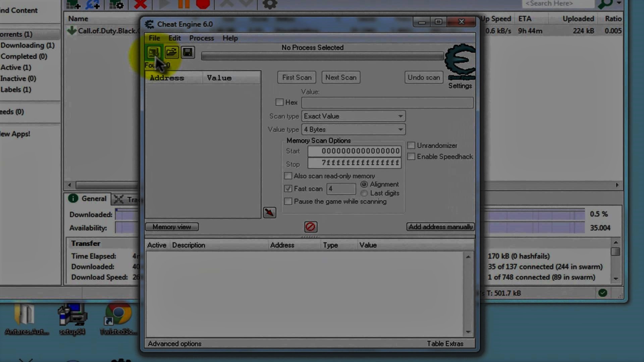Click the red clear list icon
The width and height of the screenshot is (644, 362).
310,227
